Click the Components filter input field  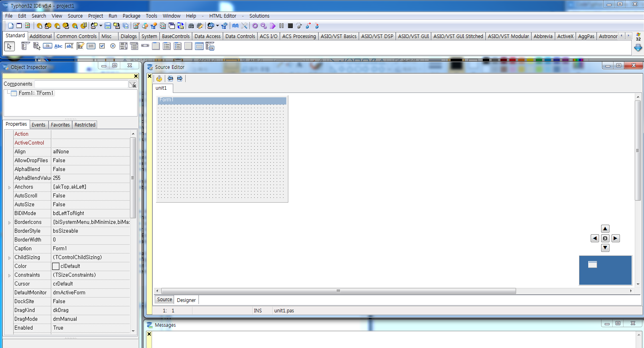coord(81,84)
